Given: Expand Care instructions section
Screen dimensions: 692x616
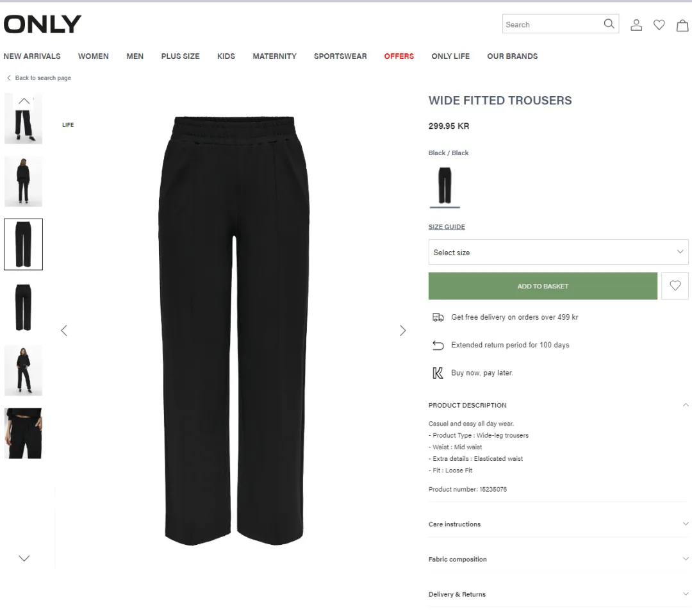Looking at the screenshot, I should [558, 524].
